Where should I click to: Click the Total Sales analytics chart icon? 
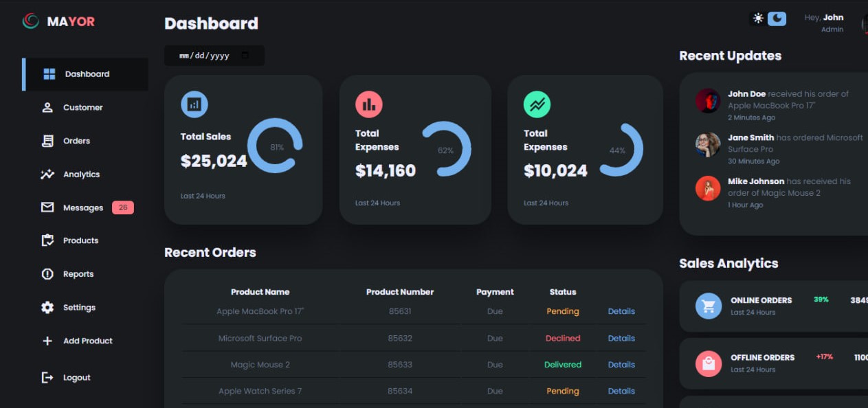click(x=194, y=104)
